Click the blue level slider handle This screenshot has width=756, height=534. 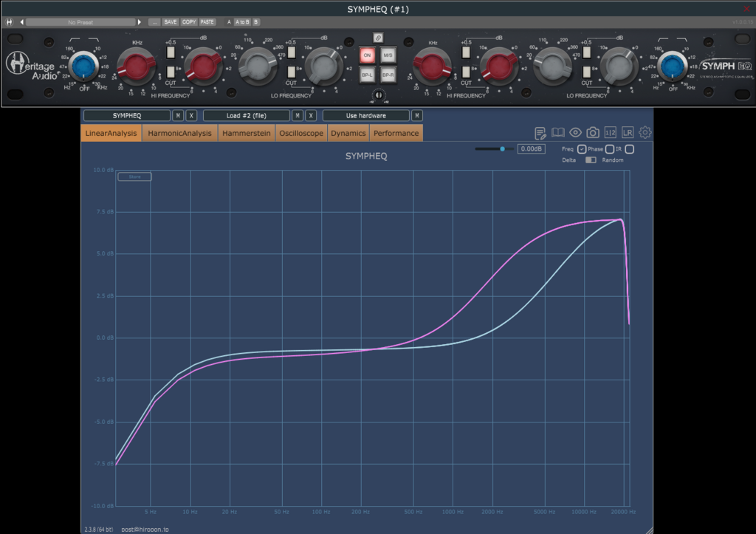[502, 149]
